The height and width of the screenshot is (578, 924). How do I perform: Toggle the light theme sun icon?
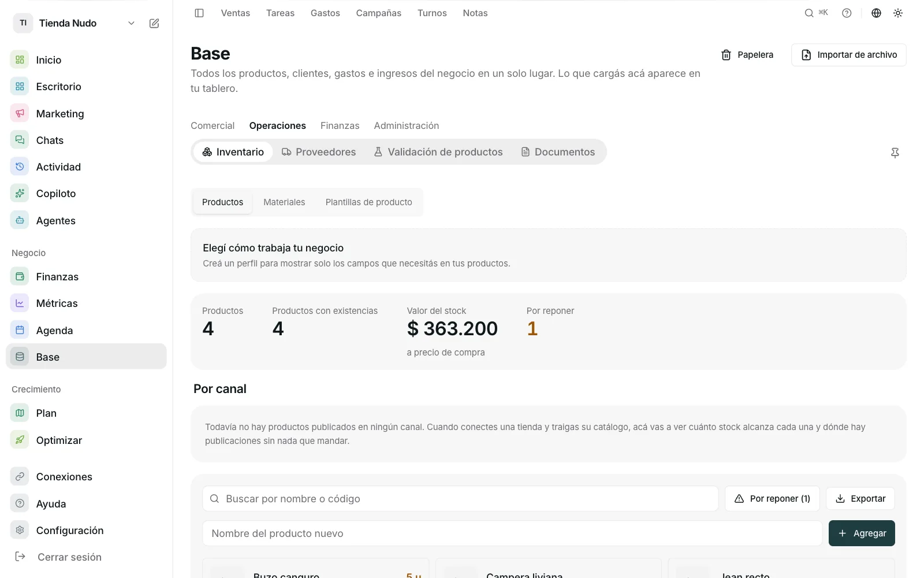coord(898,13)
